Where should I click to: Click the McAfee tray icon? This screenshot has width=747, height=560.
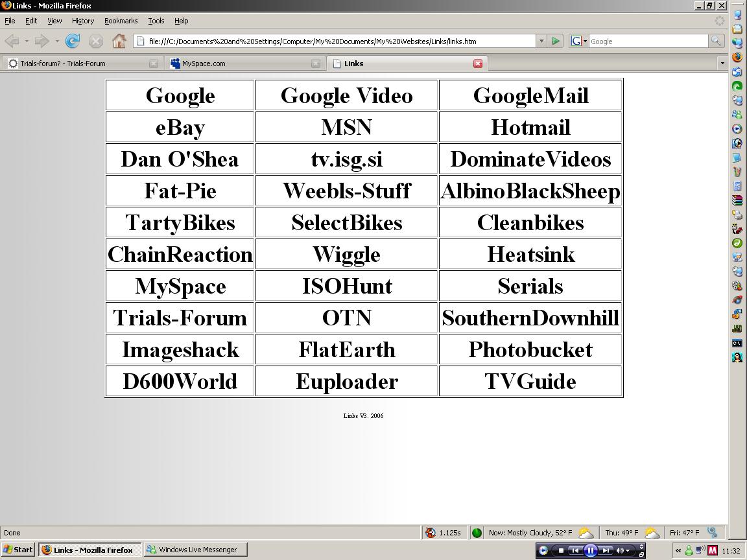point(713,550)
